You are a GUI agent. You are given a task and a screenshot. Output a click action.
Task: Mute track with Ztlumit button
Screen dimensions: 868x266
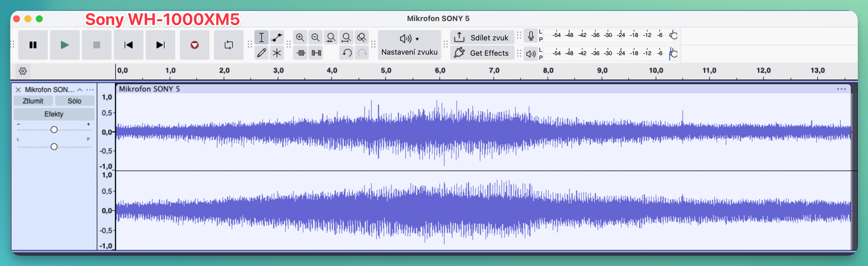(x=33, y=101)
